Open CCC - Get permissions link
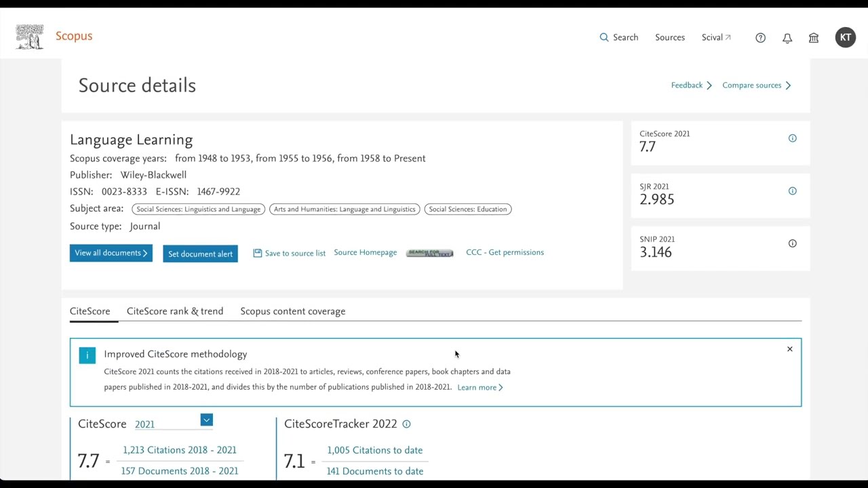 505,252
